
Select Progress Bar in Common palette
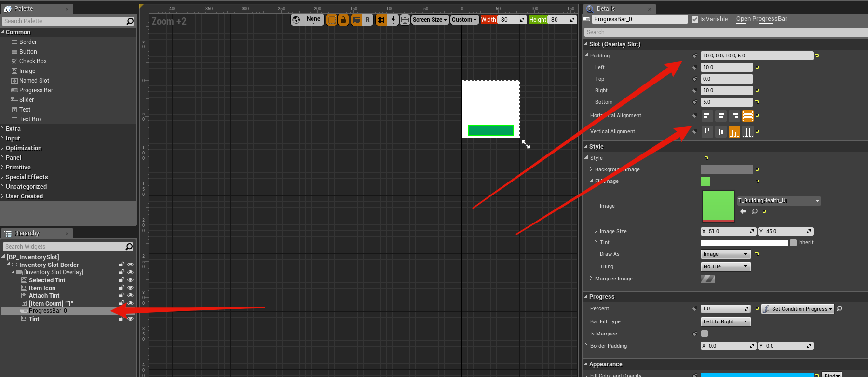(x=36, y=90)
